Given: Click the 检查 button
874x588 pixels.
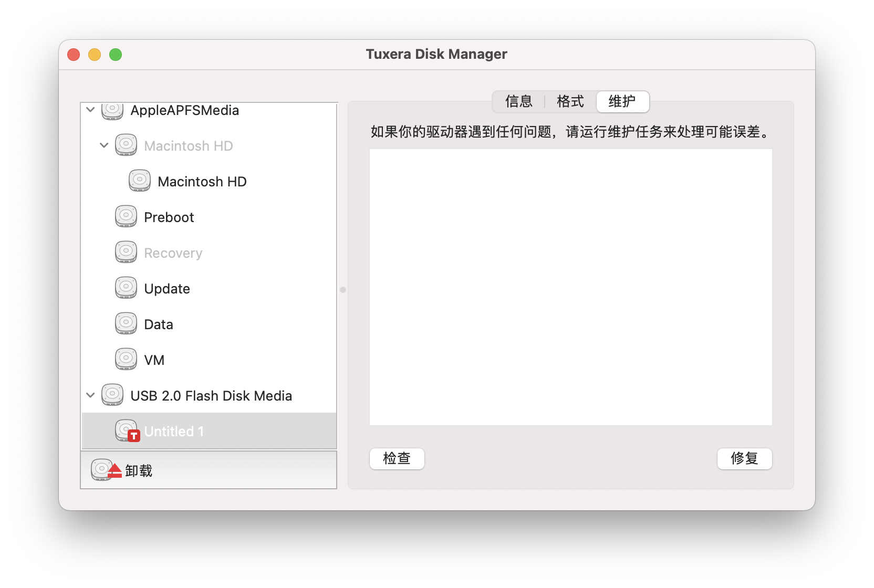Looking at the screenshot, I should click(397, 458).
